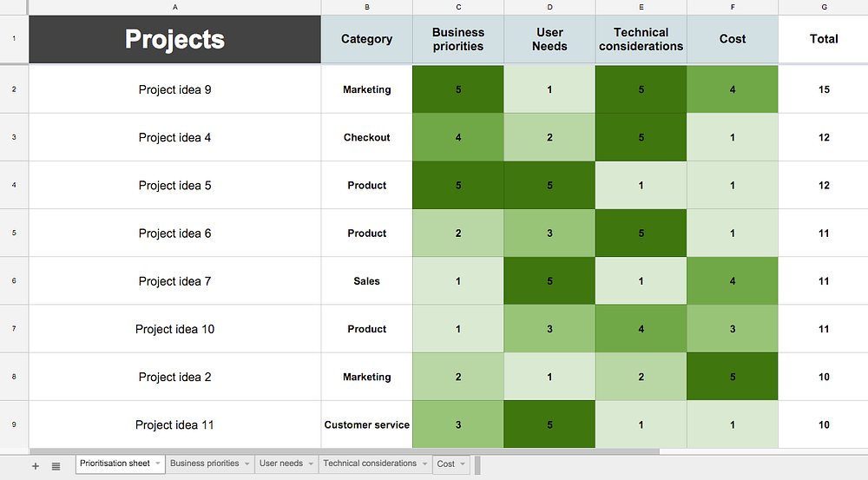Select the Projects title cell
The image size is (868, 480).
pos(175,39)
